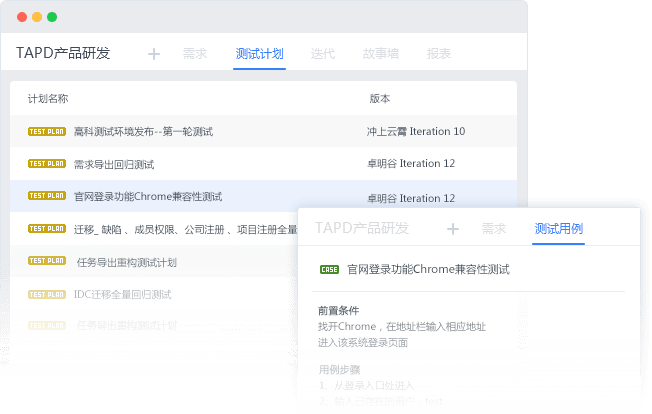Open the IDC迁移全量回归测试 plan

(123, 295)
